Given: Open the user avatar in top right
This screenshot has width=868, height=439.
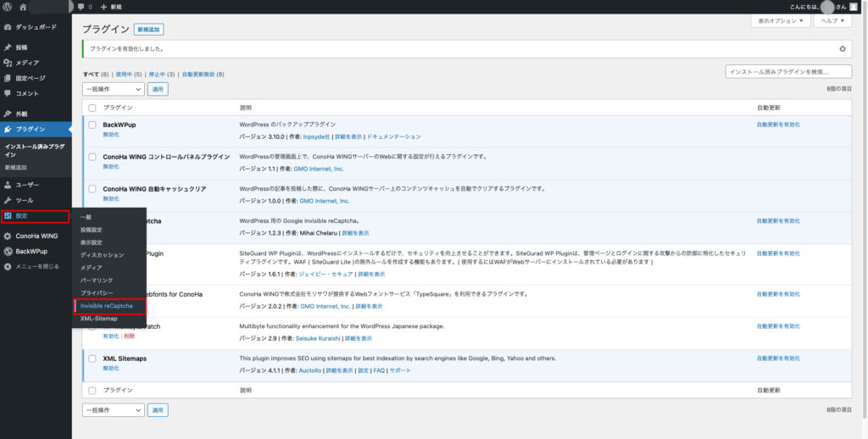Looking at the screenshot, I should 853,7.
